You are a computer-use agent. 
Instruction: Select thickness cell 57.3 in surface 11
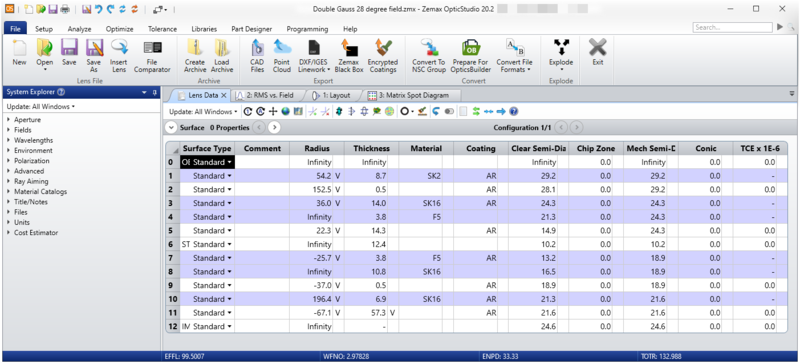tap(366, 312)
